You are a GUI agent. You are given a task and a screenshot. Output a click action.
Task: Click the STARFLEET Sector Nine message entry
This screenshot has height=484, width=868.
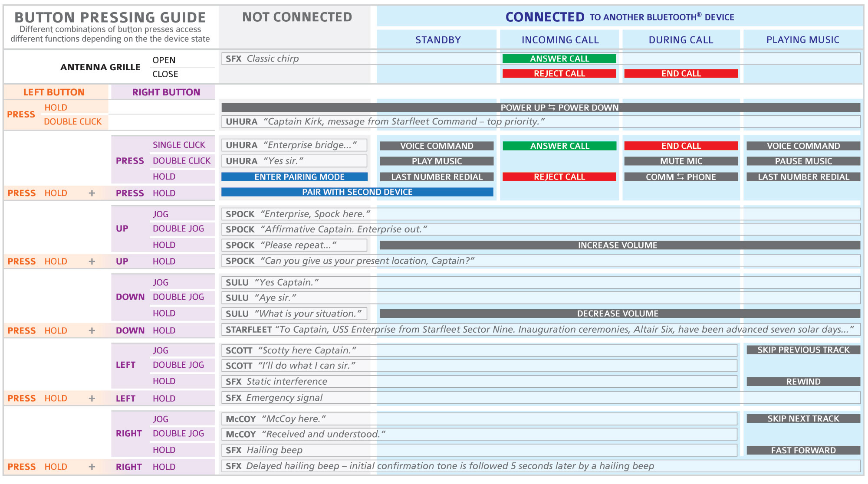(541, 330)
